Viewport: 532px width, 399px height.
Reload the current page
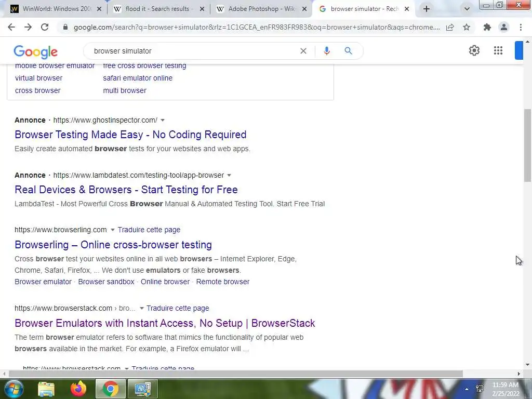[45, 27]
